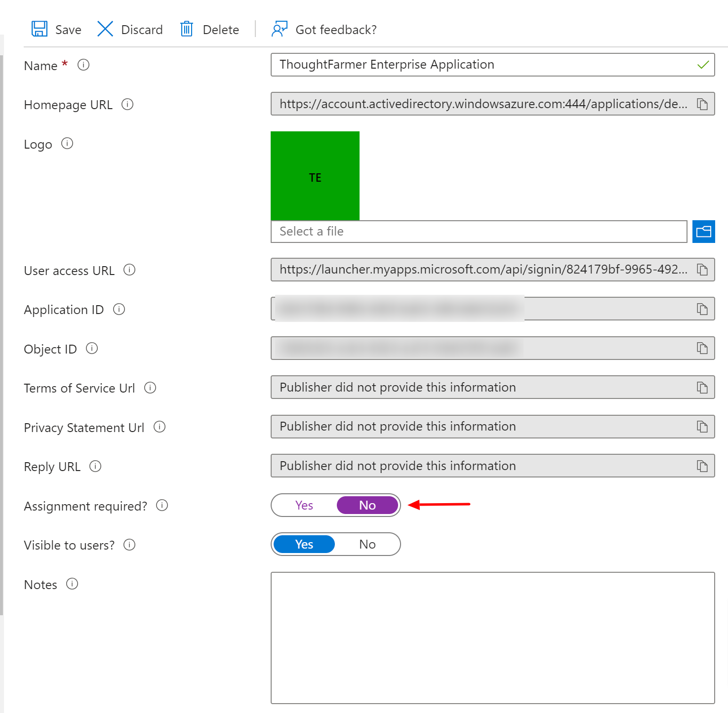728x713 pixels.
Task: Click the Reply URL field text
Action: 398,466
